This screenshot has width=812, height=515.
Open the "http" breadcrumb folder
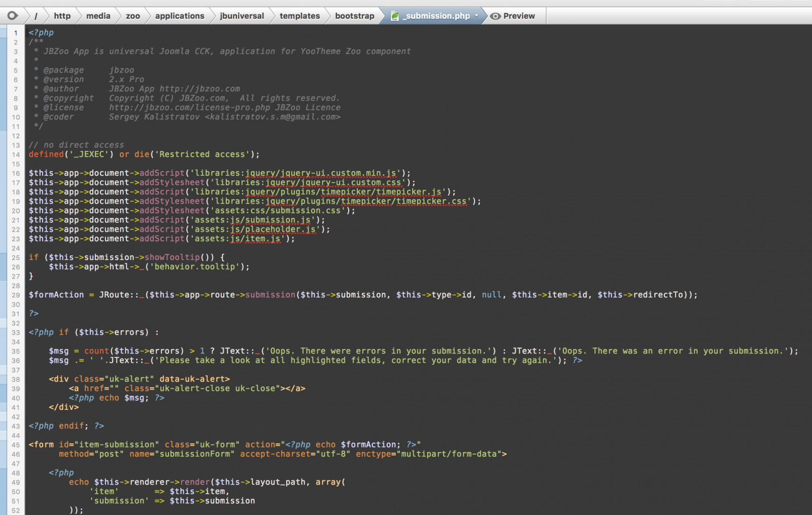click(62, 16)
